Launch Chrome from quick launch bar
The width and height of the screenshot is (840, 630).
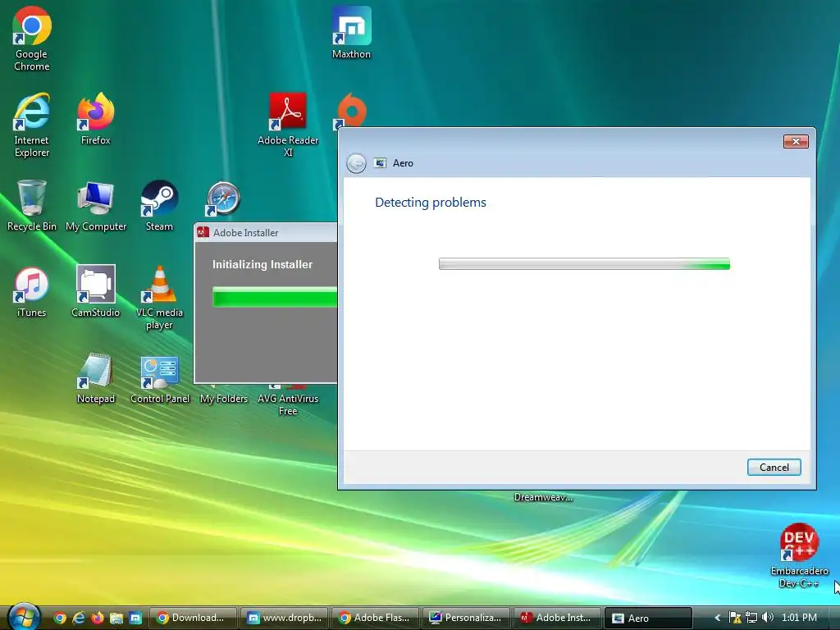point(60,618)
